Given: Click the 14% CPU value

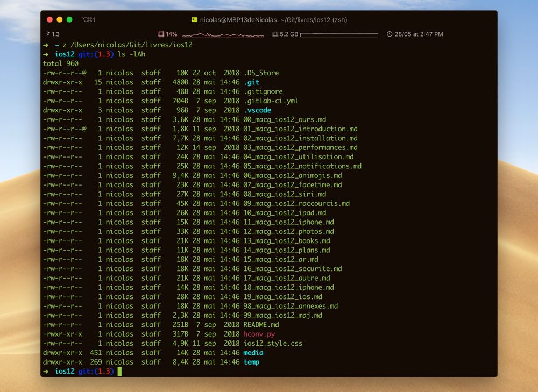Looking at the screenshot, I should pyautogui.click(x=171, y=34).
